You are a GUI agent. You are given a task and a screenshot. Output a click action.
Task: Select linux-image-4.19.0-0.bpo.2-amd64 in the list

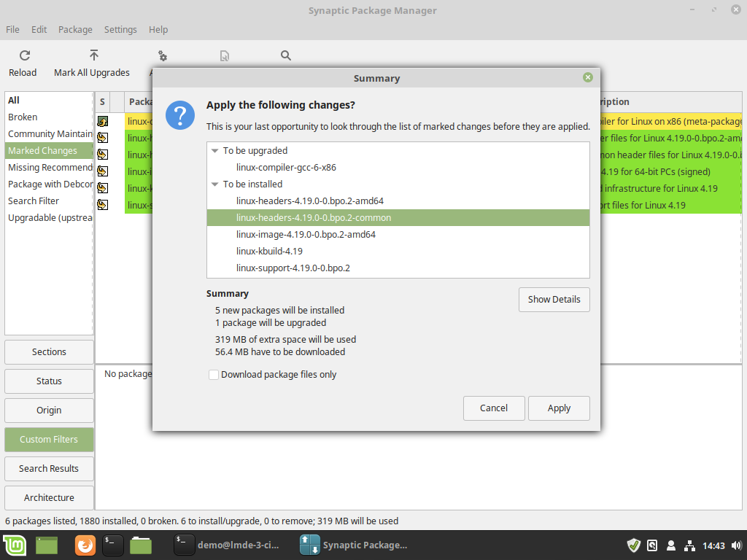[398, 234]
